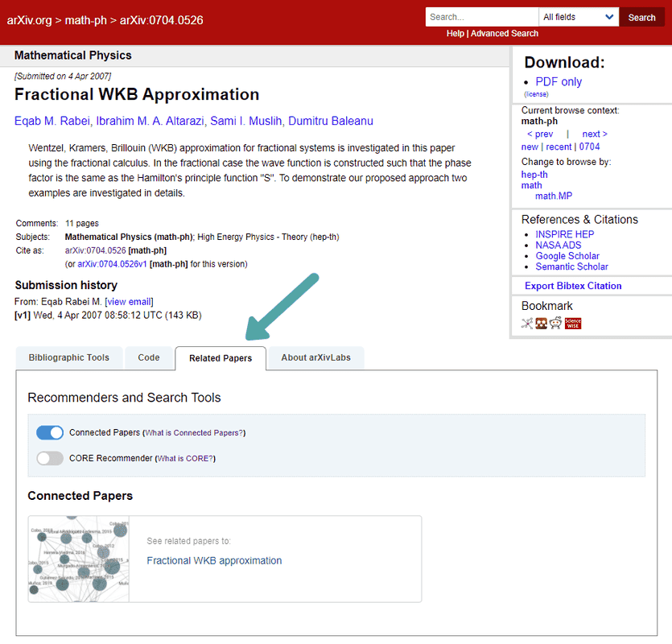Open author Eqab M. Rabei
This screenshot has width=672, height=644.
52,121
